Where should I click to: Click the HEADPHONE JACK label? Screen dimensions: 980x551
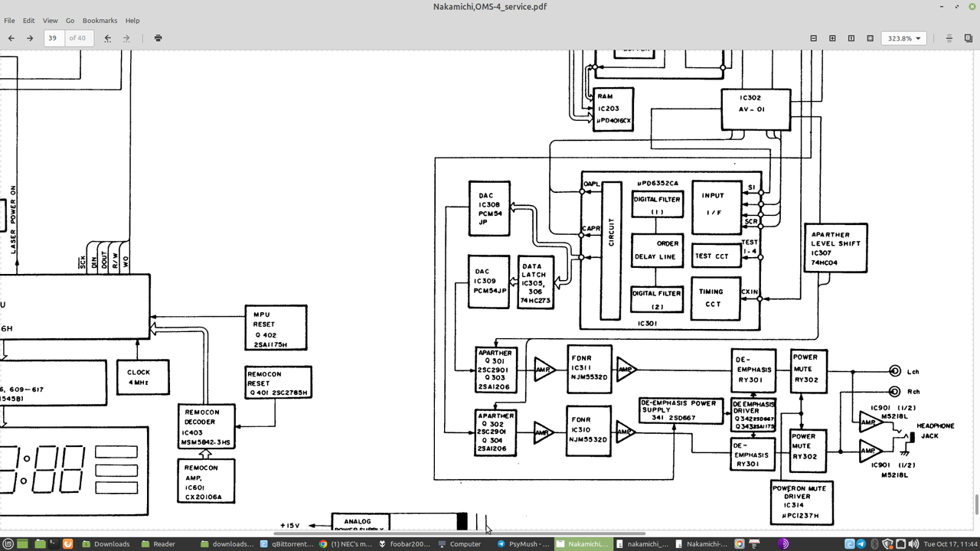coord(936,430)
